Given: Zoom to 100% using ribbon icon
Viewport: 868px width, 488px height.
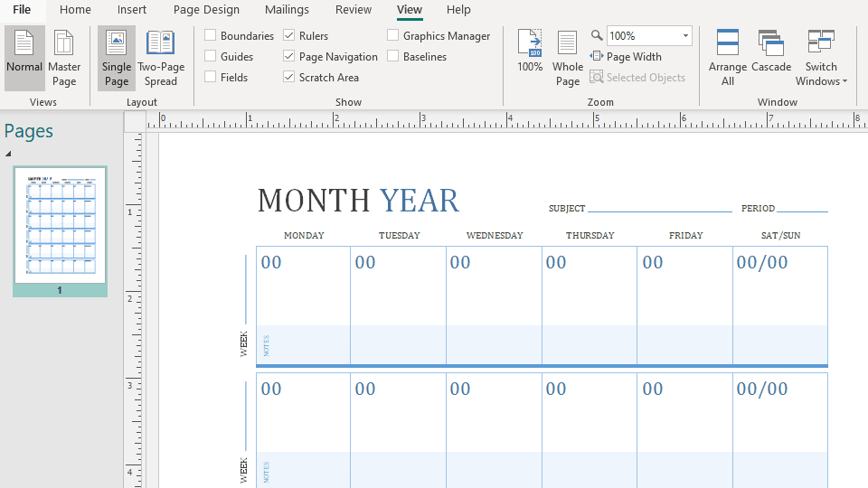Looking at the screenshot, I should click(530, 51).
